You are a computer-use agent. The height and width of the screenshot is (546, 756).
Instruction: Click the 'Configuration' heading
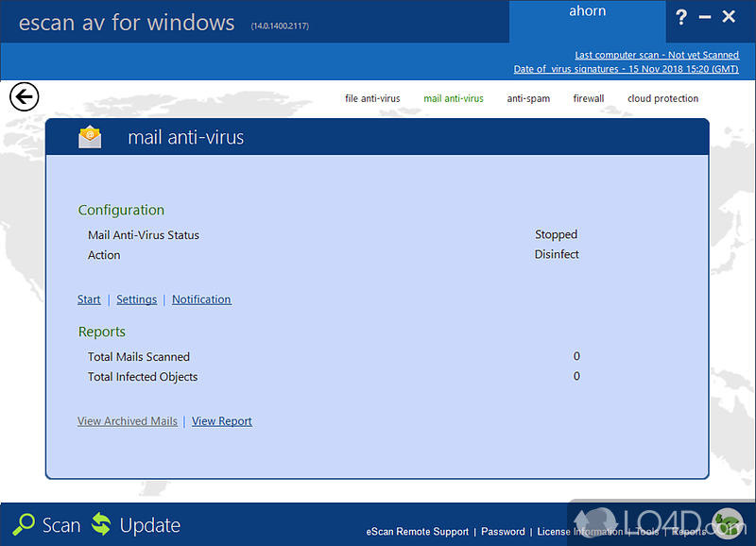point(121,210)
